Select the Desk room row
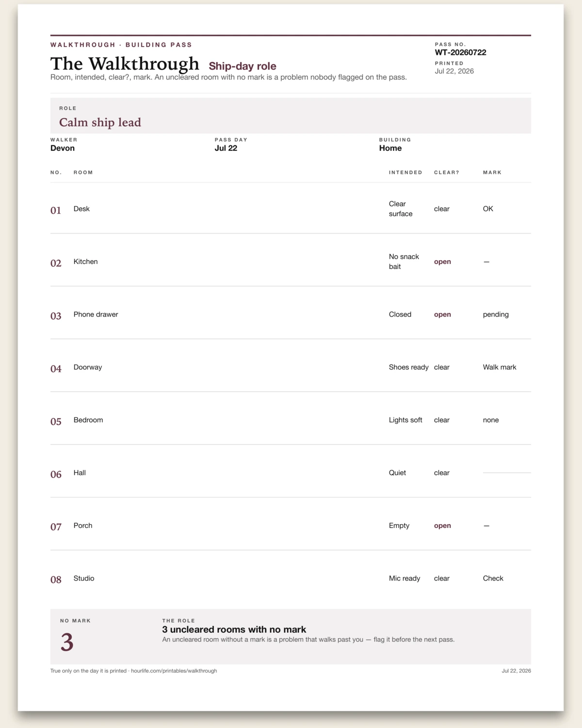The image size is (582, 728). (291, 209)
